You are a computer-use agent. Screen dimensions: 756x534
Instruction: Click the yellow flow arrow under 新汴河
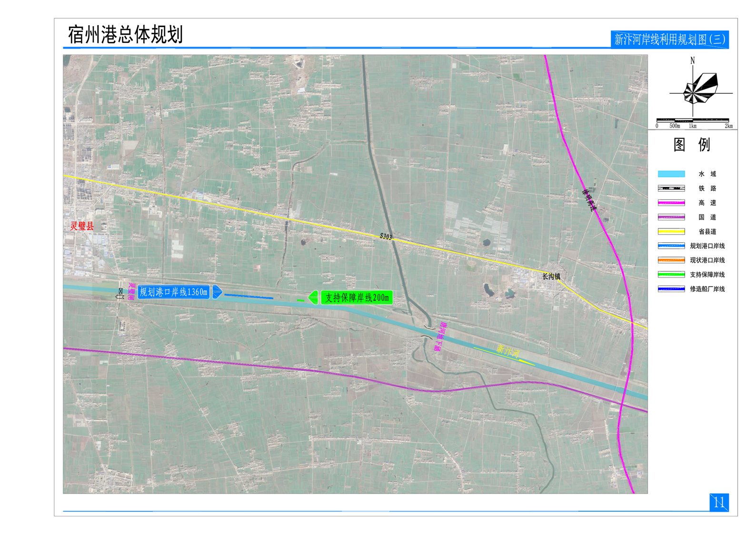click(x=505, y=357)
